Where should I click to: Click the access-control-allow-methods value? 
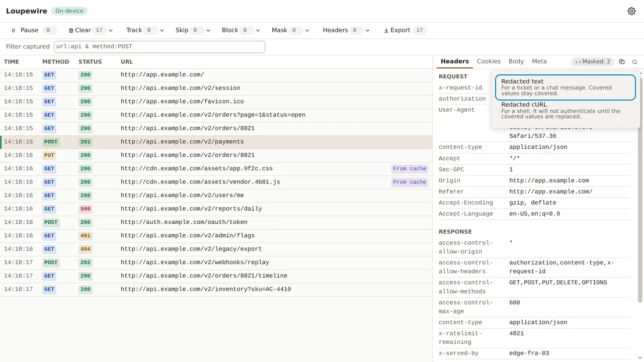pos(558,283)
